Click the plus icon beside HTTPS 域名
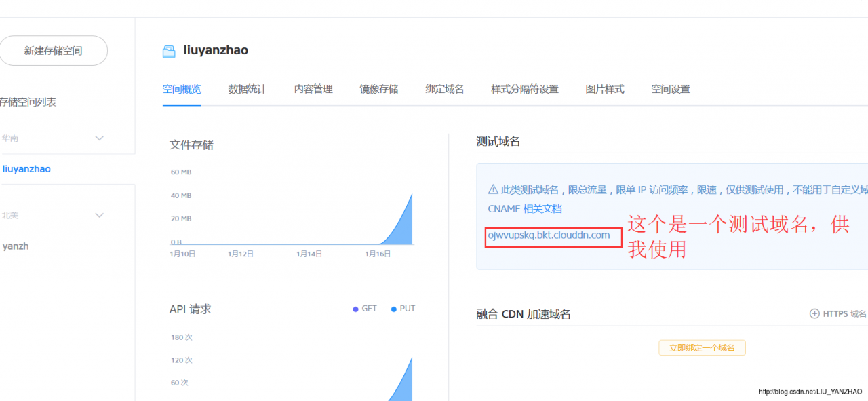Screen dimensions: 868x401 (814, 313)
